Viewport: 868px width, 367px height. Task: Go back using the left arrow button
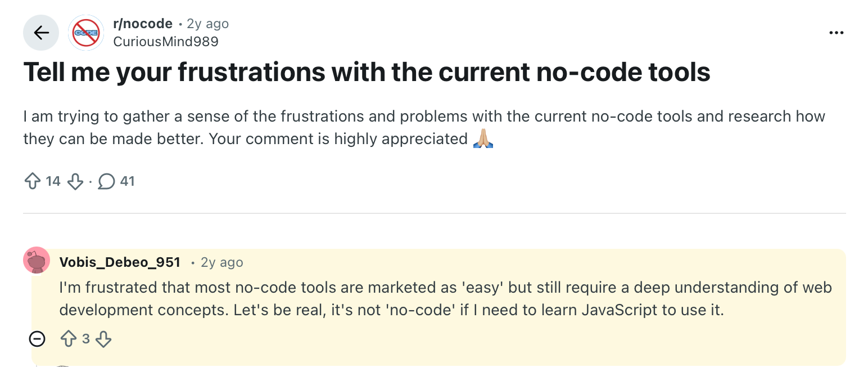[x=41, y=33]
